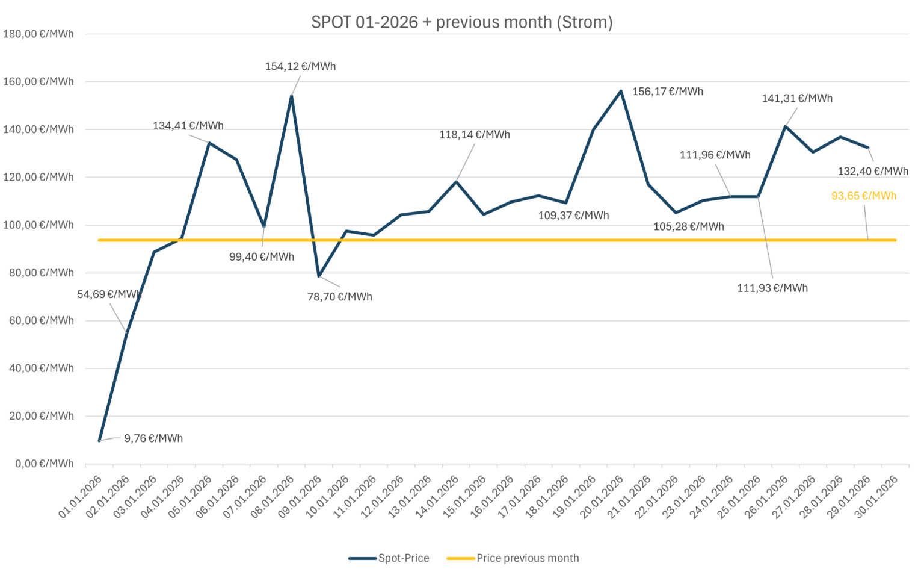Image resolution: width=924 pixels, height=578 pixels.
Task: Select the 141,31 €/MWh data label
Action: coord(796,98)
